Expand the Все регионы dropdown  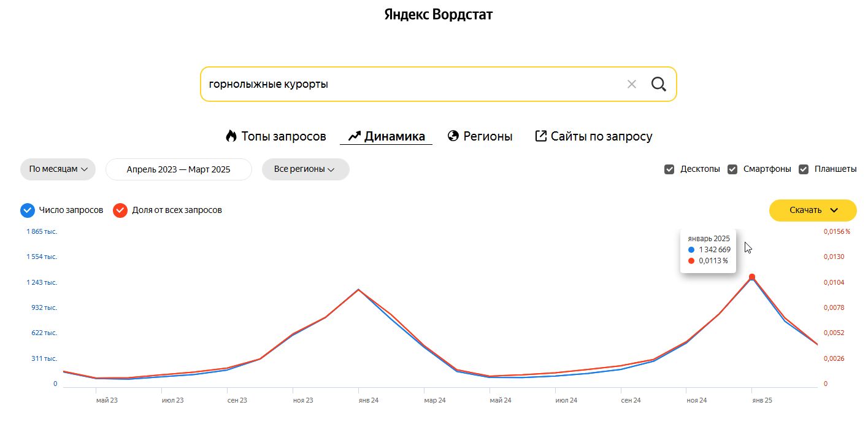[x=305, y=169]
